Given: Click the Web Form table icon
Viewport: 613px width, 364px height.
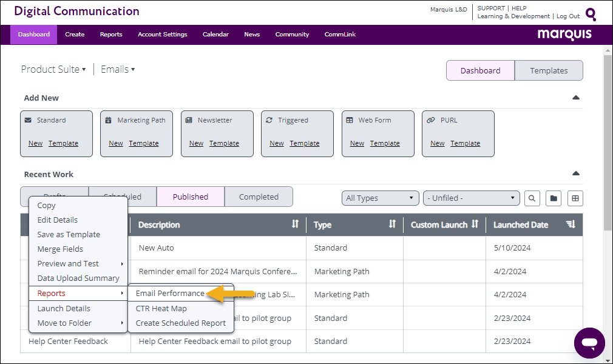Looking at the screenshot, I should (350, 120).
